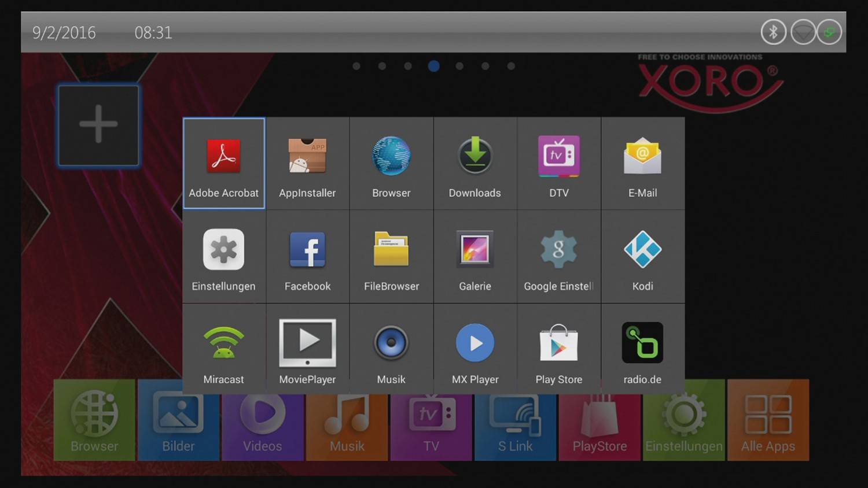Select the highlighted fourth page dot
Screen dimensions: 868x488
click(433, 66)
